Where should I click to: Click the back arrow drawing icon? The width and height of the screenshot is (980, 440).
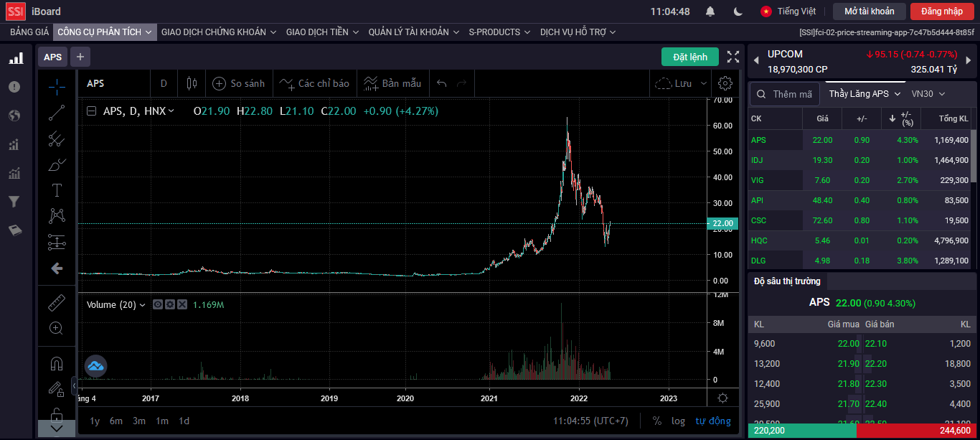[x=57, y=268]
